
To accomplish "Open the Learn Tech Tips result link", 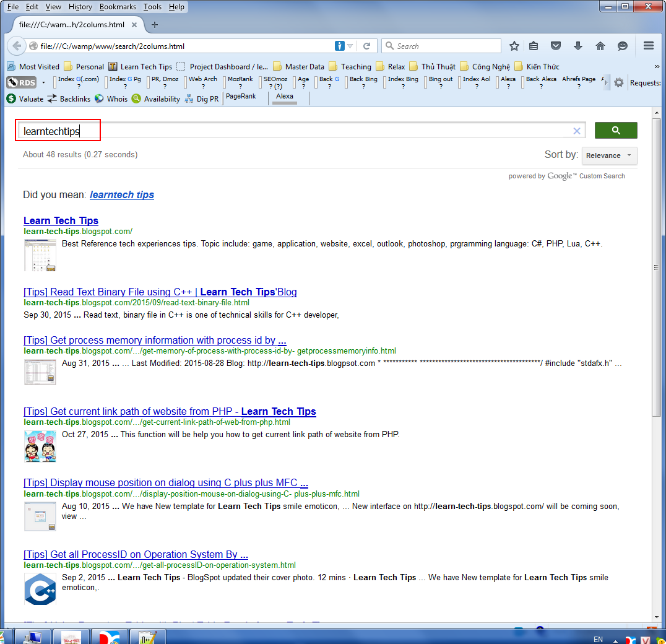I will (x=61, y=220).
